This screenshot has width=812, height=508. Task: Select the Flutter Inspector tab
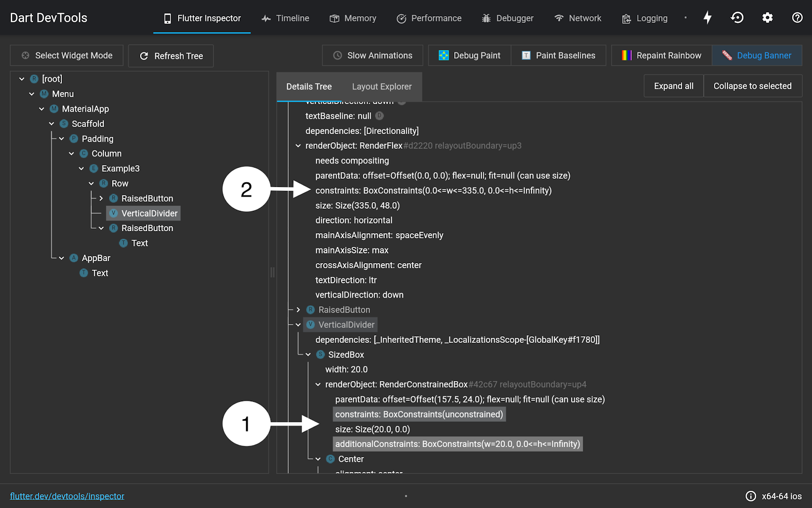coord(202,18)
